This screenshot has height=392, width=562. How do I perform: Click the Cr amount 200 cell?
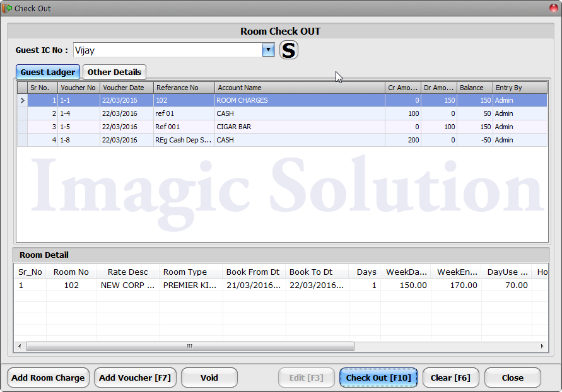coord(403,140)
